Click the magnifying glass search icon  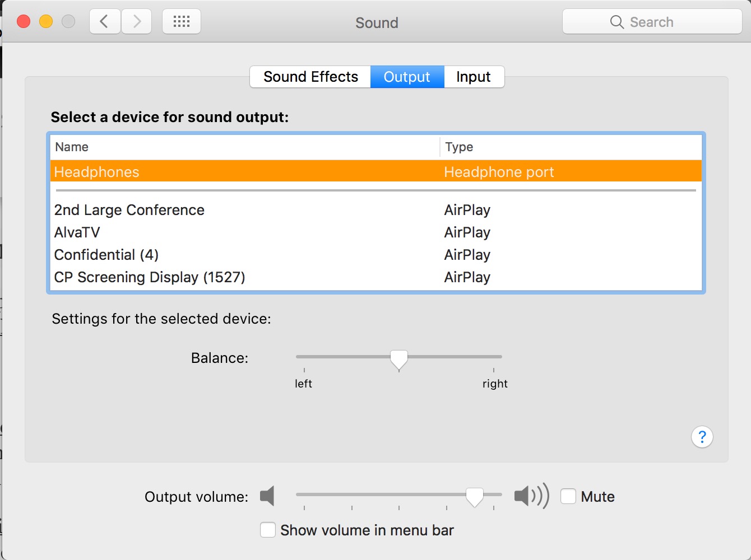(x=616, y=22)
